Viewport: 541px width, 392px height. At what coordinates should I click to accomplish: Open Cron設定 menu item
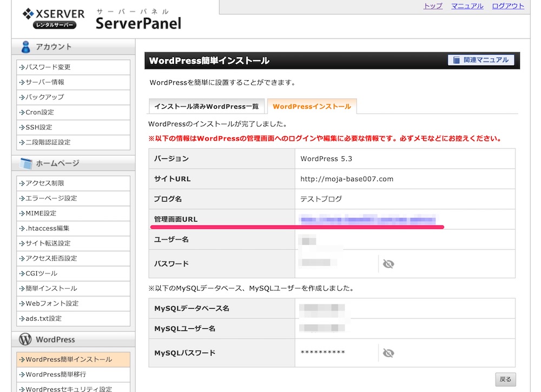tap(73, 112)
